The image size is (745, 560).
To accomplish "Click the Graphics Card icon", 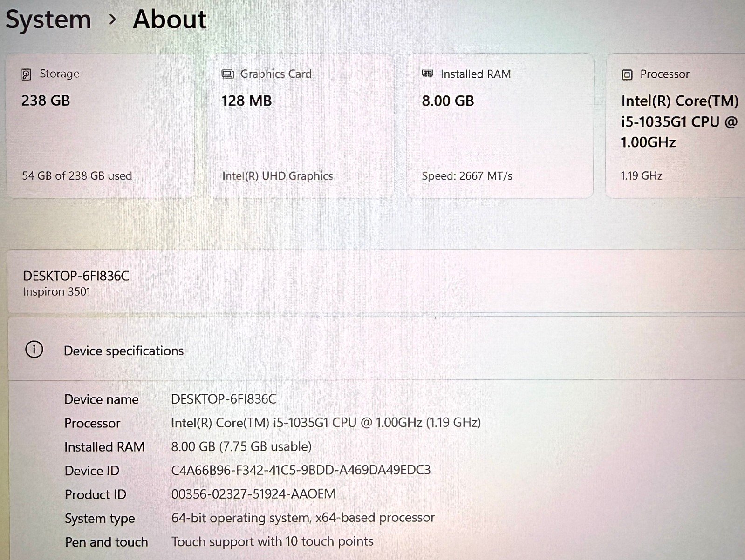I will (x=227, y=74).
